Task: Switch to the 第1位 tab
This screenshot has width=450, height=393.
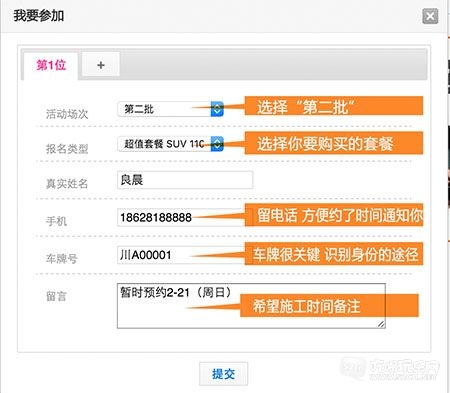Action: pos(51,65)
